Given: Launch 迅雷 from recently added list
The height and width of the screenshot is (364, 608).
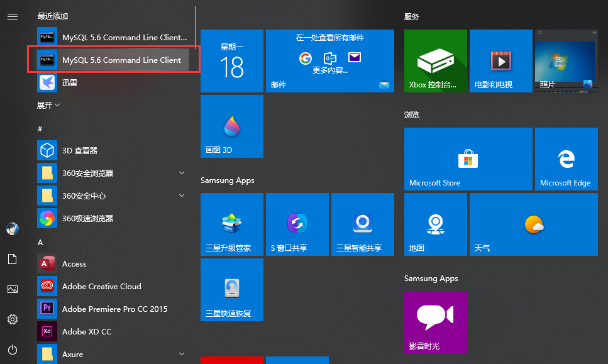Looking at the screenshot, I should [x=113, y=82].
